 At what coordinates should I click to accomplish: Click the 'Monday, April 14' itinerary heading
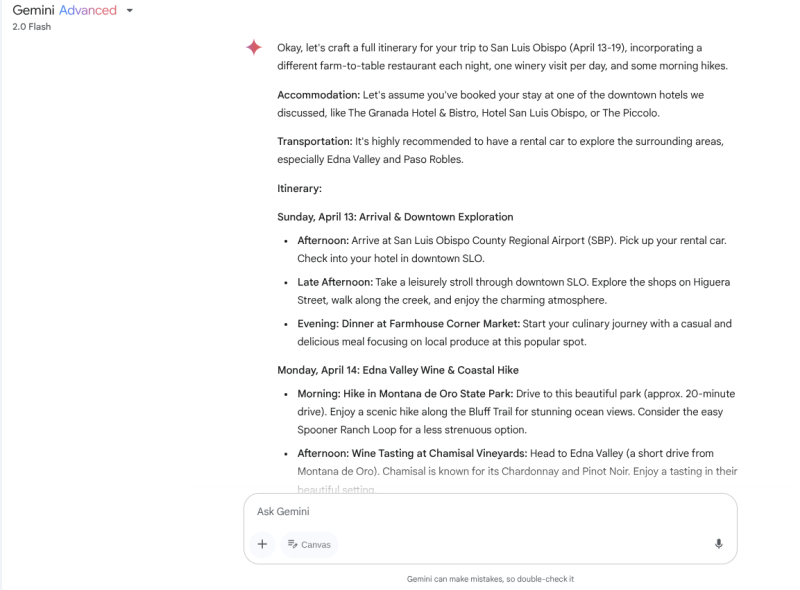tap(397, 370)
